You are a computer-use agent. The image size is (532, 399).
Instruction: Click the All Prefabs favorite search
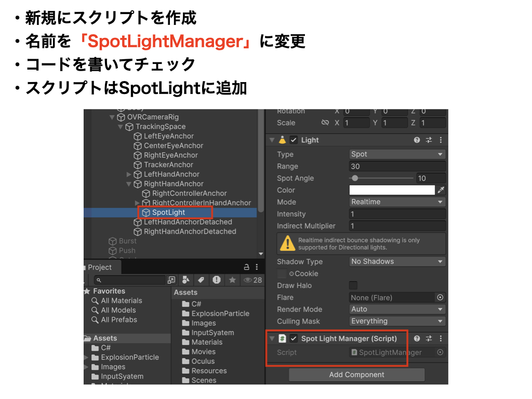tap(119, 320)
